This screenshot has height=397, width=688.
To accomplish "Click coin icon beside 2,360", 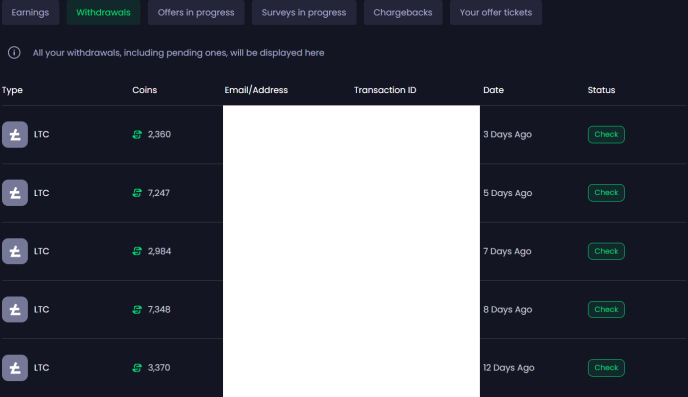I will coord(137,134).
